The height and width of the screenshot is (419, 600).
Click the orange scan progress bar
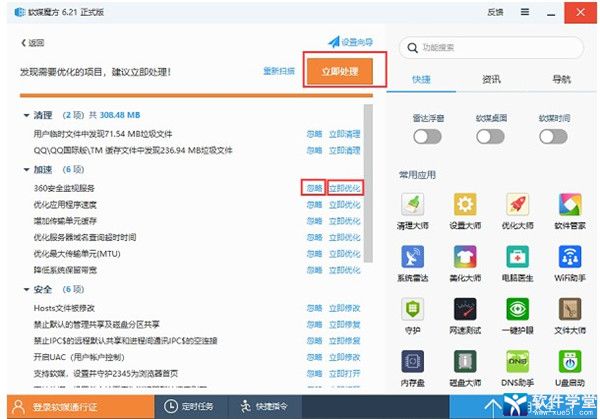point(196,95)
